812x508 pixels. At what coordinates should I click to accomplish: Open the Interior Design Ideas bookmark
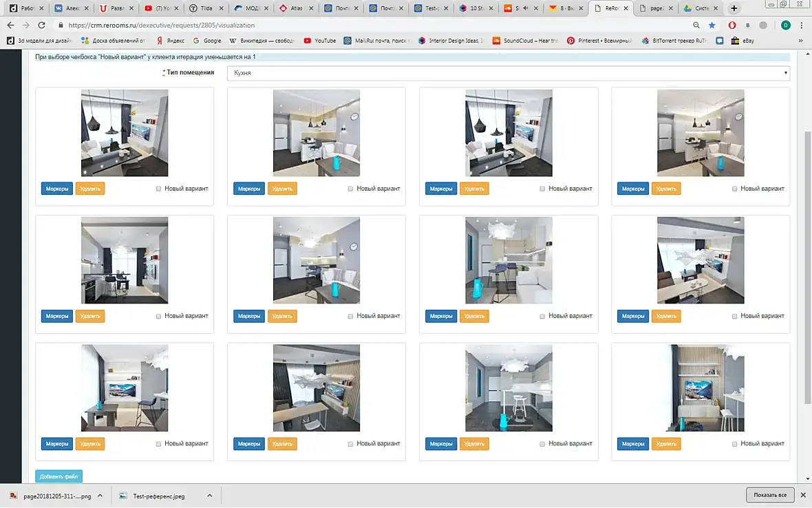[451, 41]
